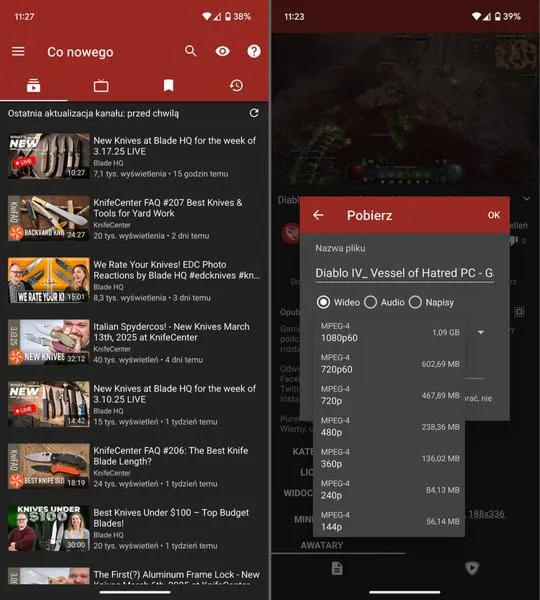Screen dimensions: 540x600
Task: Choose MPEG-4 720p 467,89 MB option
Action: click(389, 395)
